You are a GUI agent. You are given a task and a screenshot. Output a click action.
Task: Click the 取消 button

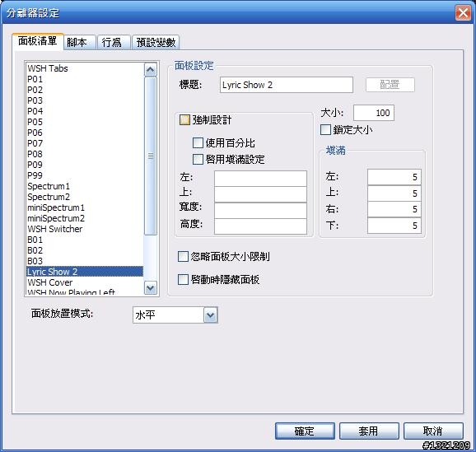click(x=433, y=431)
